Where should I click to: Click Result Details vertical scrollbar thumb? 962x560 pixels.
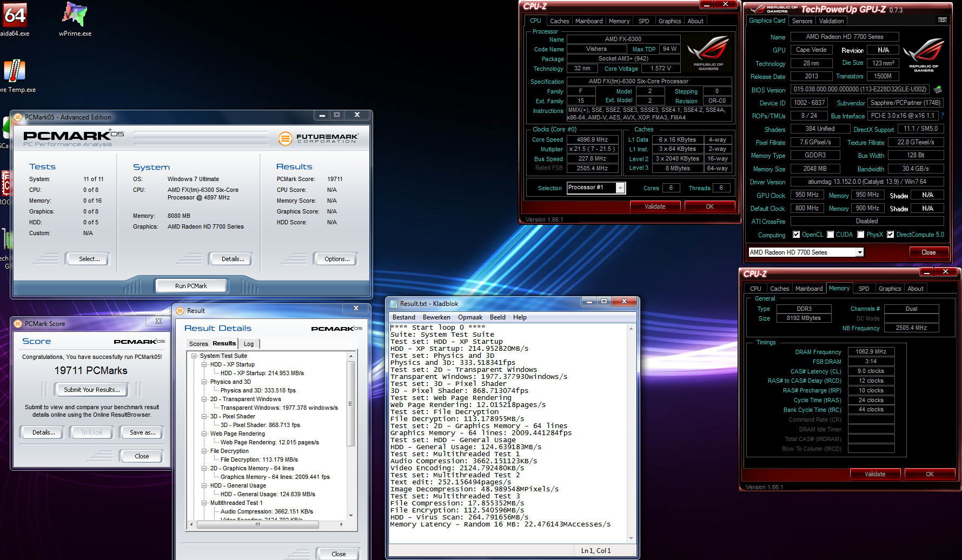(350, 404)
